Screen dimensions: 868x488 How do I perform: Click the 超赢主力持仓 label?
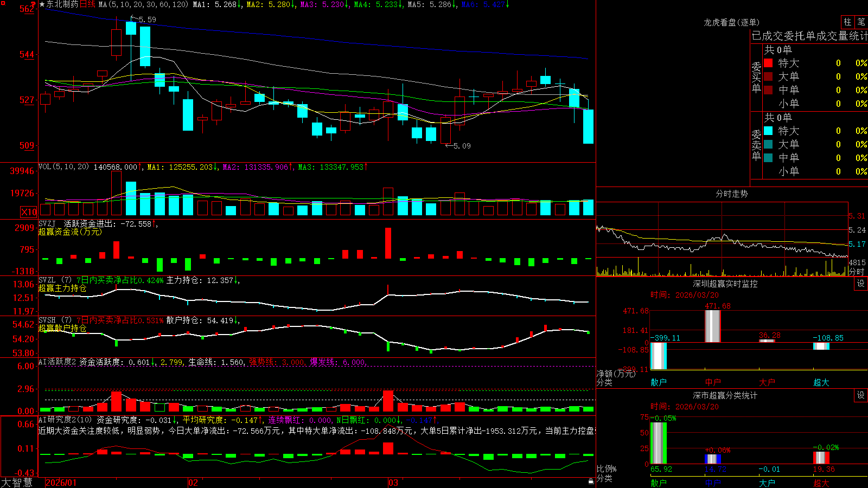[62, 288]
